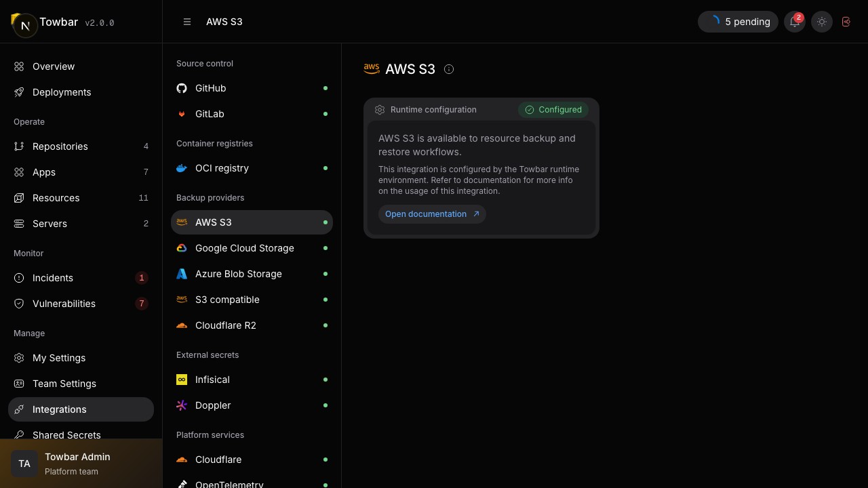Image resolution: width=868 pixels, height=488 pixels.
Task: Click the Resources count 11
Action: coord(143,198)
